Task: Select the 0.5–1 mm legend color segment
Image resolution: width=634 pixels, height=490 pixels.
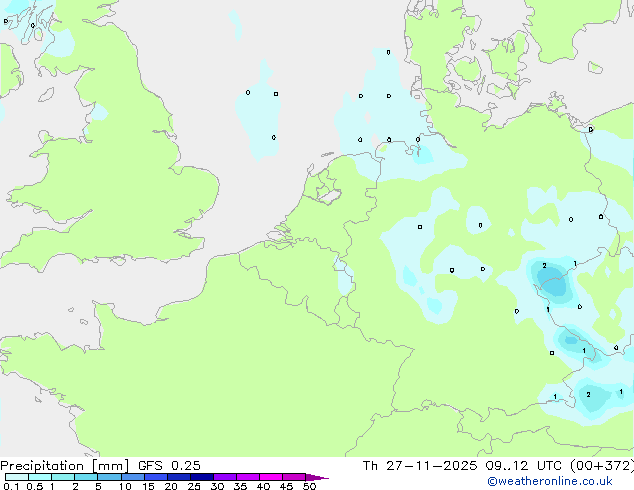Action: (40, 477)
